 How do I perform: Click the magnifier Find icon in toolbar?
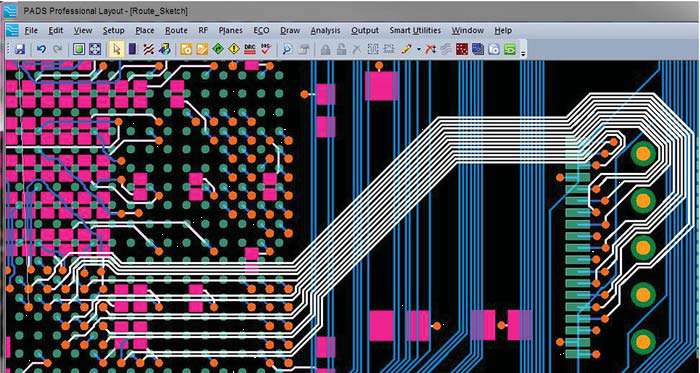288,49
